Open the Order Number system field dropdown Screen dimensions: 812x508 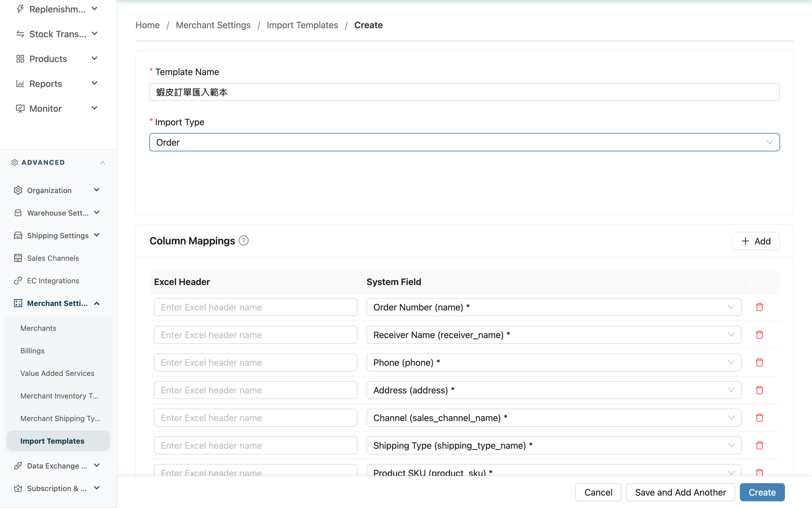554,307
